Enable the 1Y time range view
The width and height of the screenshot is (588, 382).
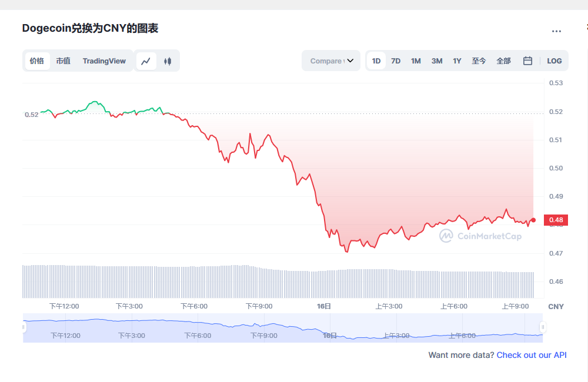(x=457, y=61)
